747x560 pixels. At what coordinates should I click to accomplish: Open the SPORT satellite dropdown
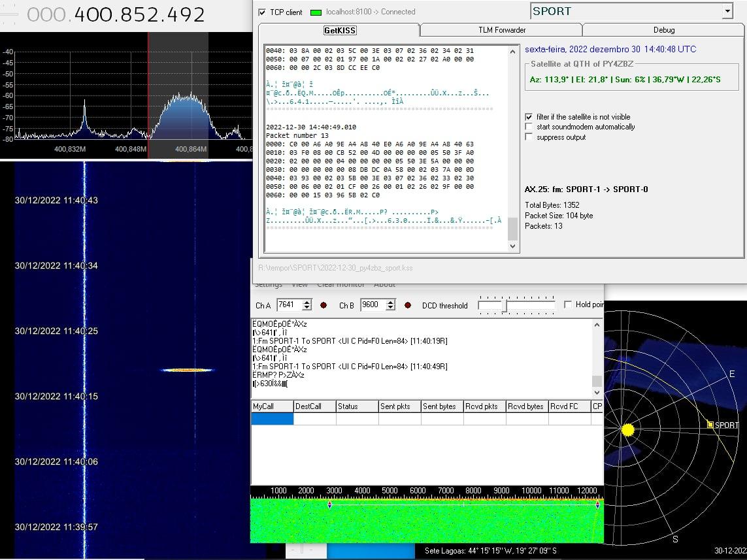tap(727, 11)
